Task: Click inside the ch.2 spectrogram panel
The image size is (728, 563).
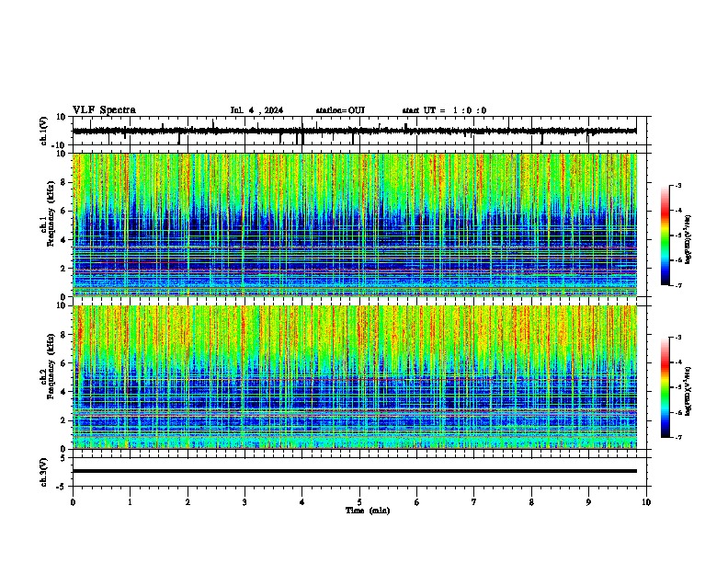Action: (x=355, y=377)
